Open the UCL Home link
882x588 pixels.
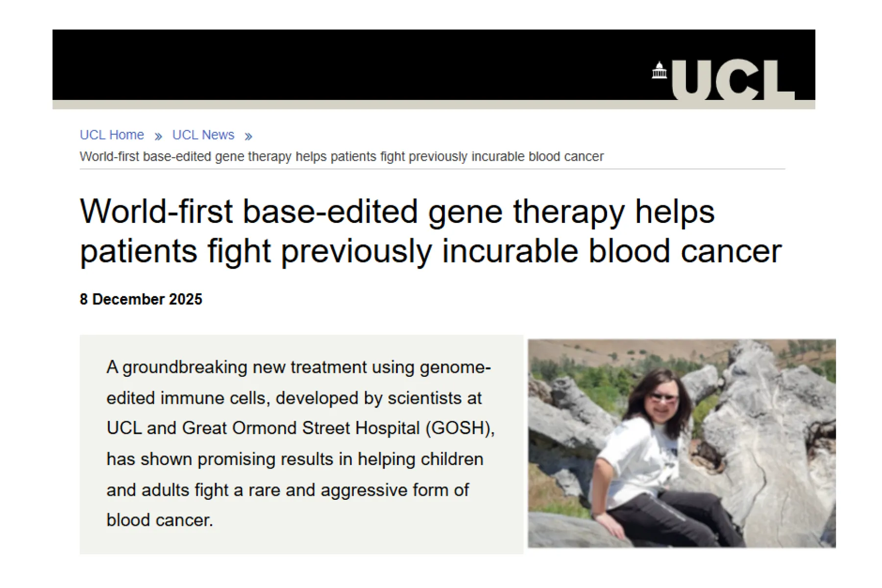(x=111, y=135)
